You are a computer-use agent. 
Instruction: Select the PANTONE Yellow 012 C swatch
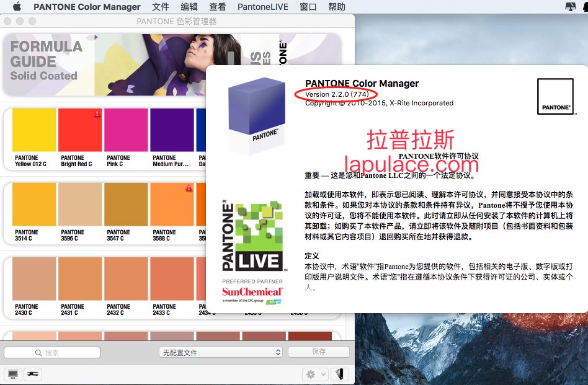click(33, 138)
